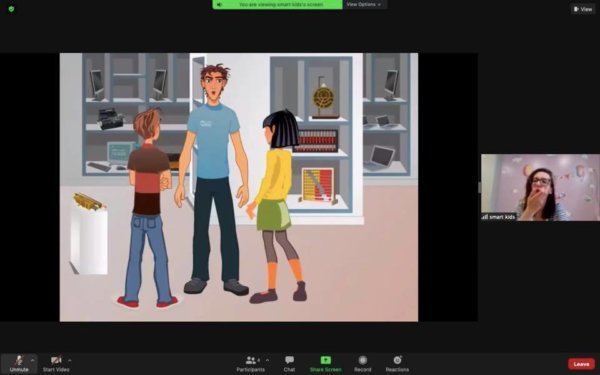
Task: Start Video with the camera icon
Action: (x=56, y=363)
